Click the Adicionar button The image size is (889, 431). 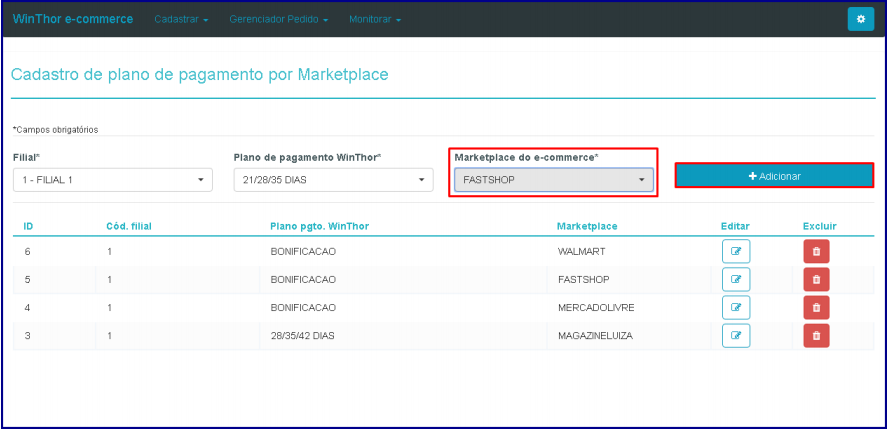774,176
